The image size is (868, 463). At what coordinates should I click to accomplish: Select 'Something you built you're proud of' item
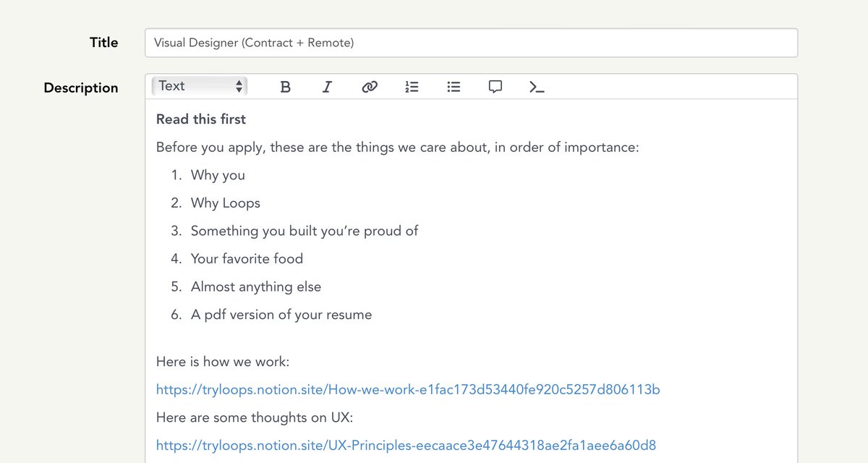[305, 231]
